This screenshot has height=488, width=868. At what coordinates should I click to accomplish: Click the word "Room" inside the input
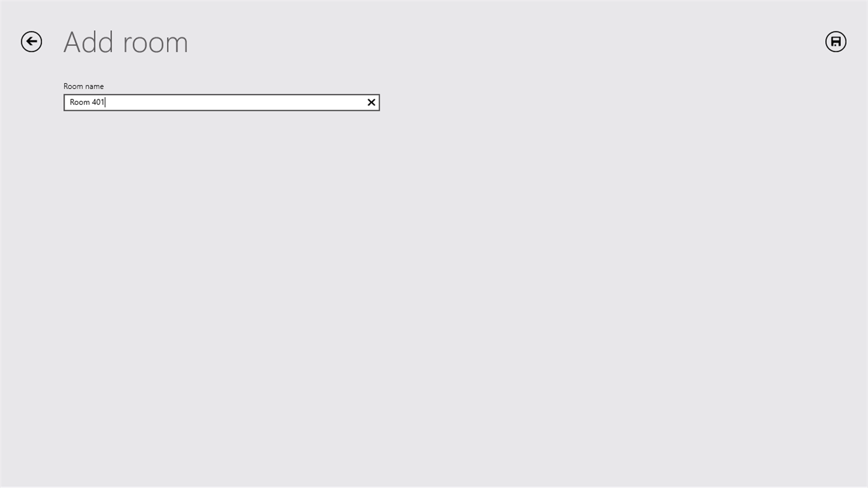point(80,102)
